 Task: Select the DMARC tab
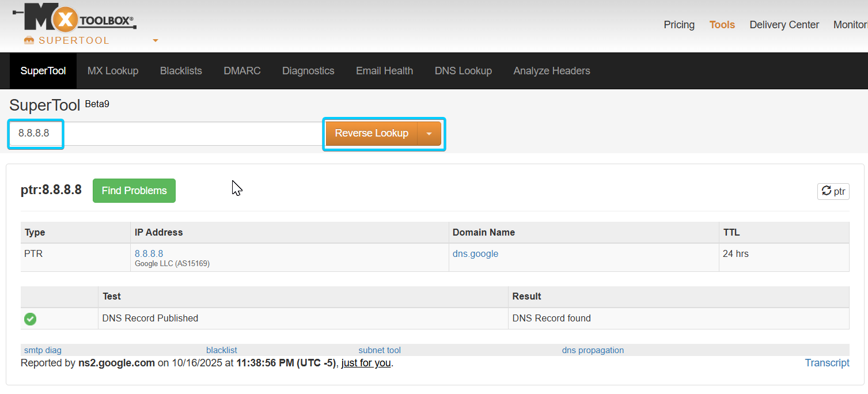pos(242,71)
